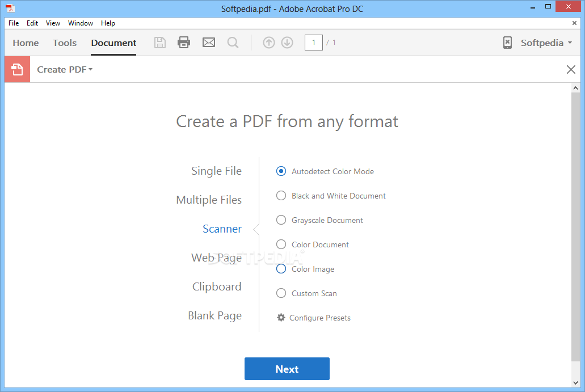Close the Create PDF tool panel
The image size is (585, 392).
(x=571, y=69)
